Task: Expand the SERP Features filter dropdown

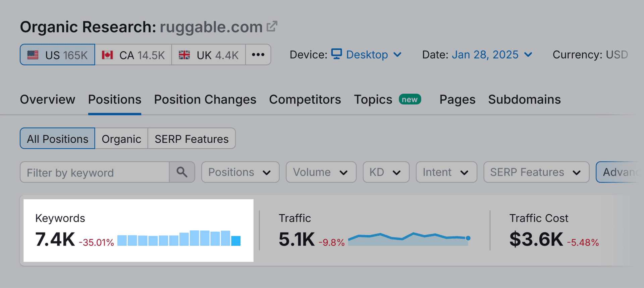Action: 536,172
